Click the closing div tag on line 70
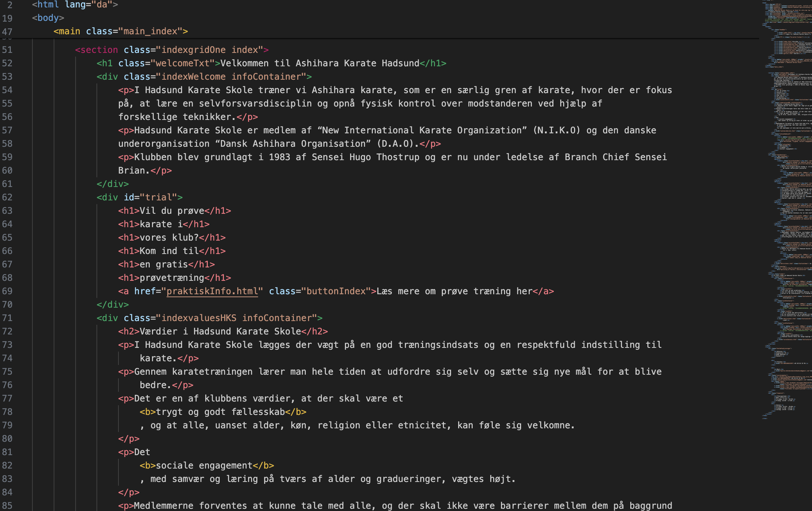The width and height of the screenshot is (812, 511). [x=113, y=305]
